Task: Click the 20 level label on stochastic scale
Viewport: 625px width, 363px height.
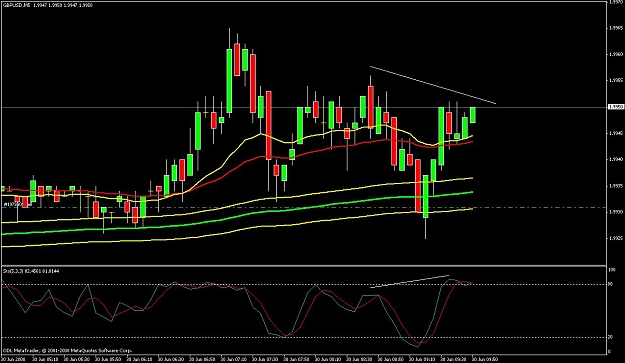Action: pyautogui.click(x=610, y=337)
